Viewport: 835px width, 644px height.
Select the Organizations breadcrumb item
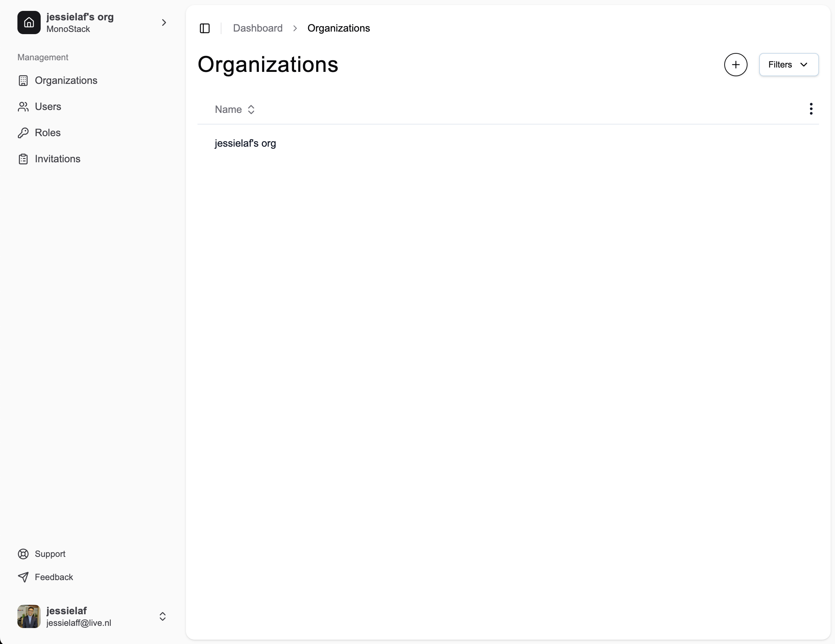click(338, 28)
